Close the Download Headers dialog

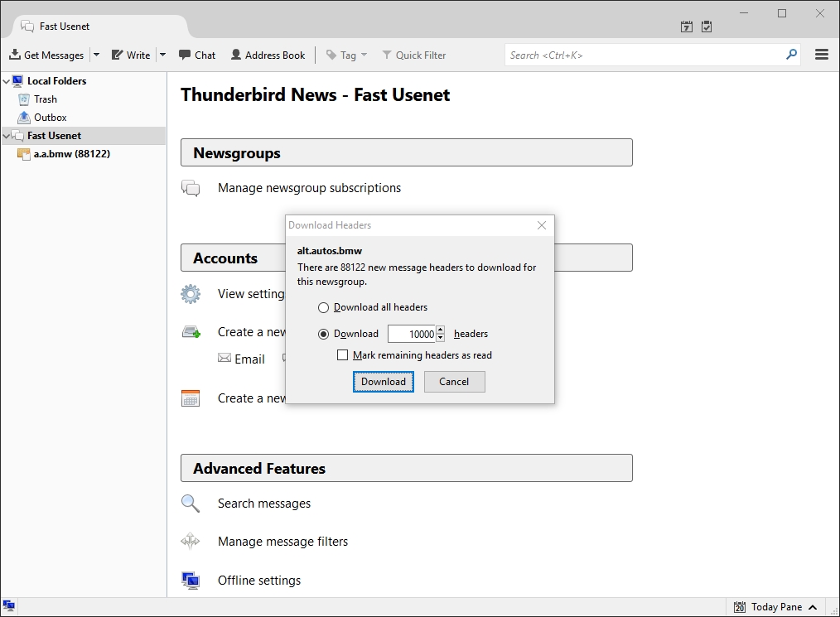point(542,225)
